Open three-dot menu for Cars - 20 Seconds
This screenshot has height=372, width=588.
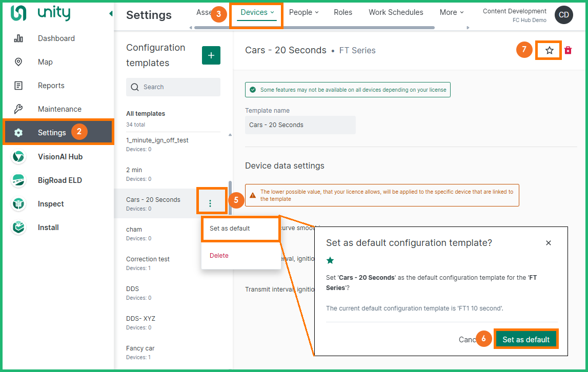click(x=210, y=203)
